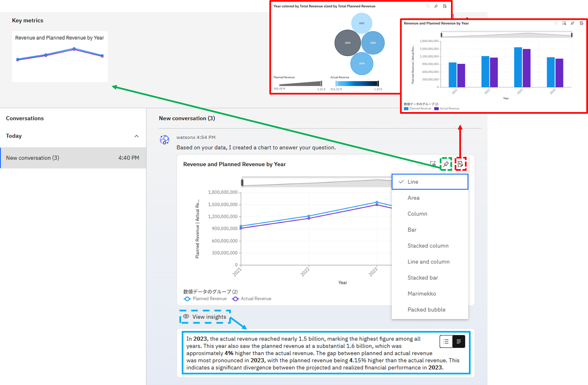Open the chart-type editor on the line chart
This screenshot has height=385, width=588.
pos(460,164)
